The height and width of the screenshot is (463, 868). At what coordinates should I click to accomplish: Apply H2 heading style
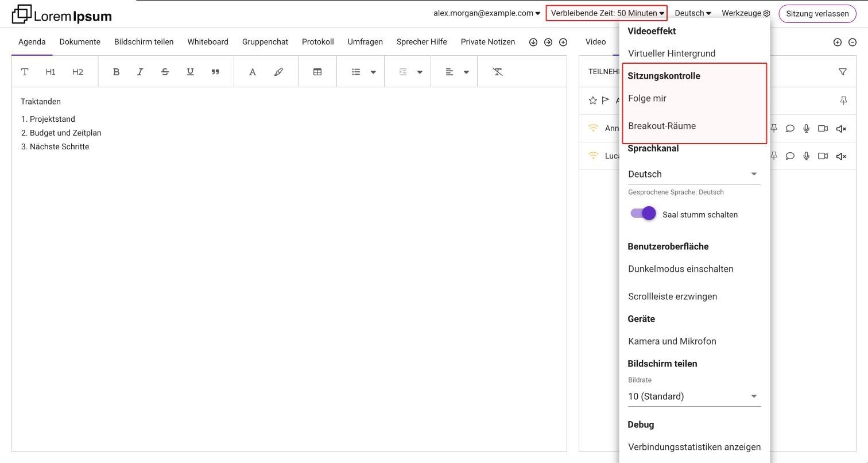(x=77, y=72)
